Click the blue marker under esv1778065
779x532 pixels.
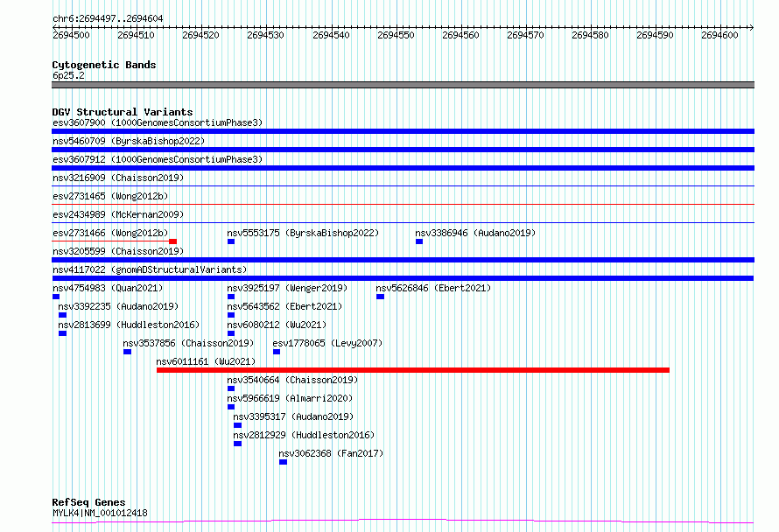(x=277, y=352)
